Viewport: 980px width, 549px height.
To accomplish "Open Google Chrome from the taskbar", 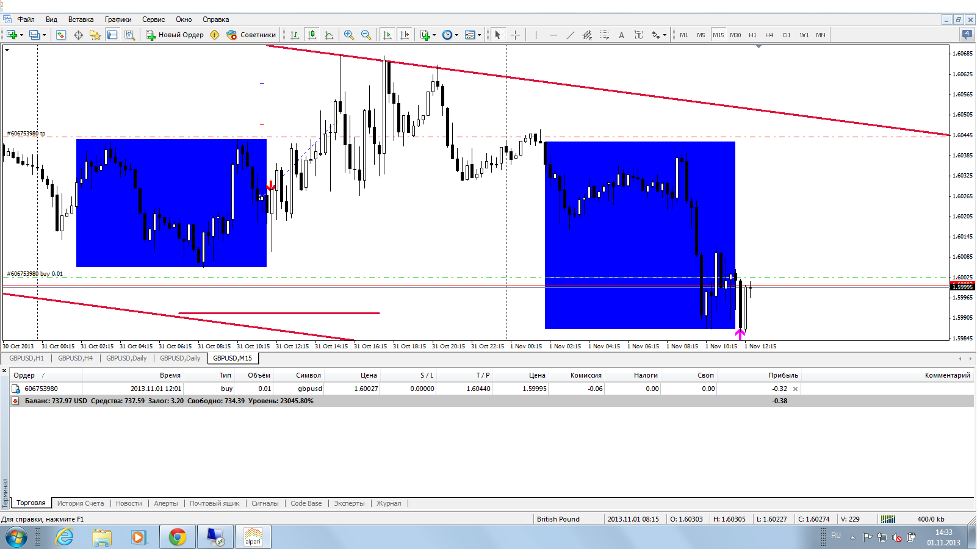I will [x=178, y=537].
